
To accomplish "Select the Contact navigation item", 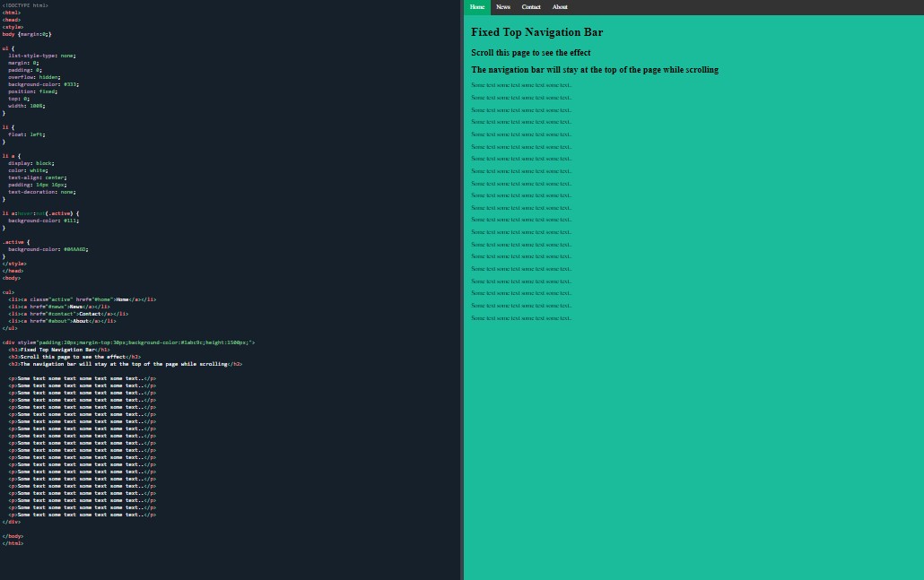I will tap(531, 7).
